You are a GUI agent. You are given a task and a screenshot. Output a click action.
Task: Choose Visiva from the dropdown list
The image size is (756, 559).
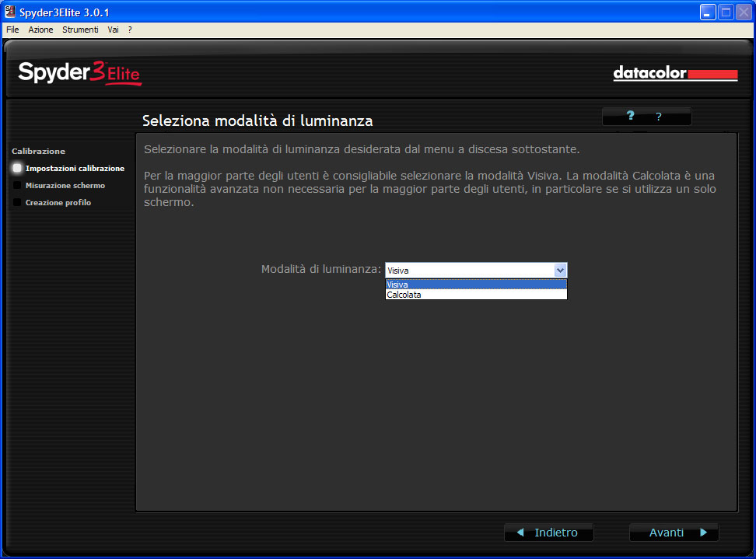[x=476, y=285]
